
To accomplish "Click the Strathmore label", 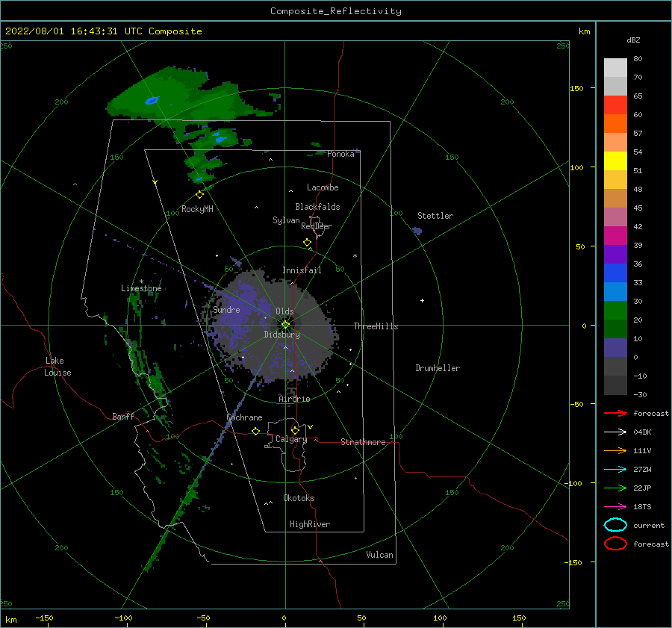I will coord(363,442).
